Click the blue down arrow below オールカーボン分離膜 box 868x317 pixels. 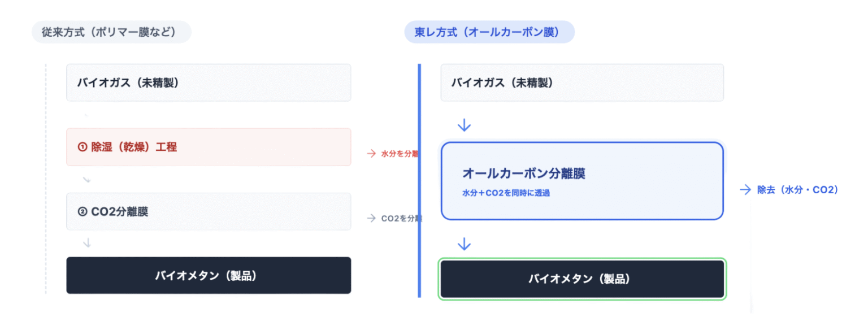[x=464, y=244]
